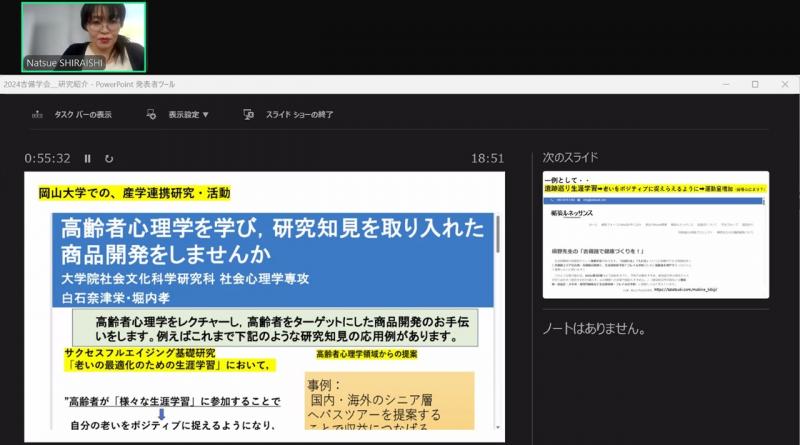The image size is (800, 445).
Task: Click 白石奈津栄・堀内孝 author line
Action: pos(116,298)
